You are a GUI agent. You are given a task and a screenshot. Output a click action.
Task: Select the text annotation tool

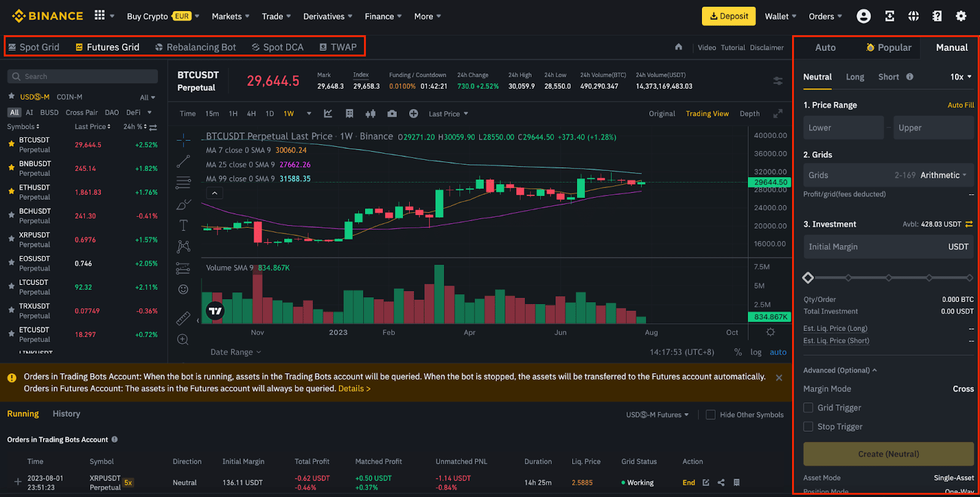[183, 225]
